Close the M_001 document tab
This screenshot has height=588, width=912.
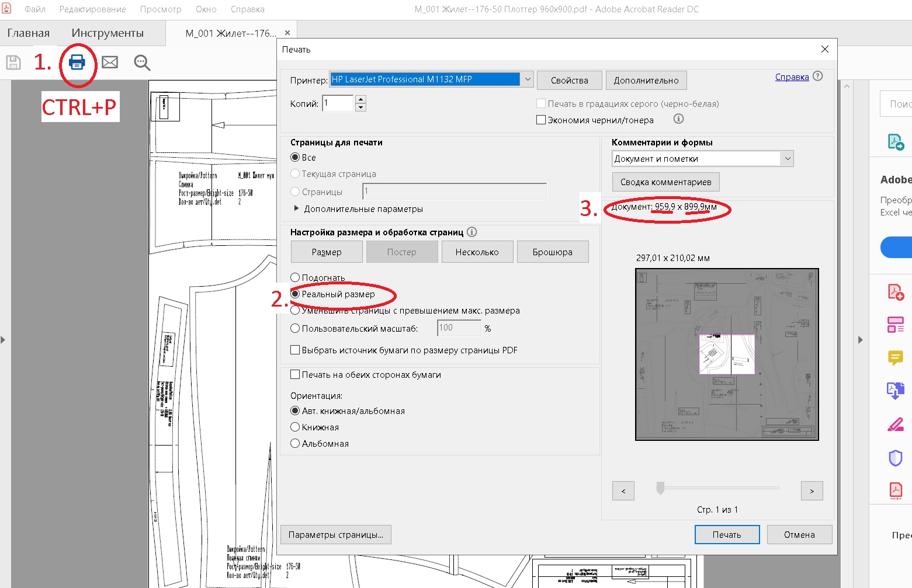287,33
